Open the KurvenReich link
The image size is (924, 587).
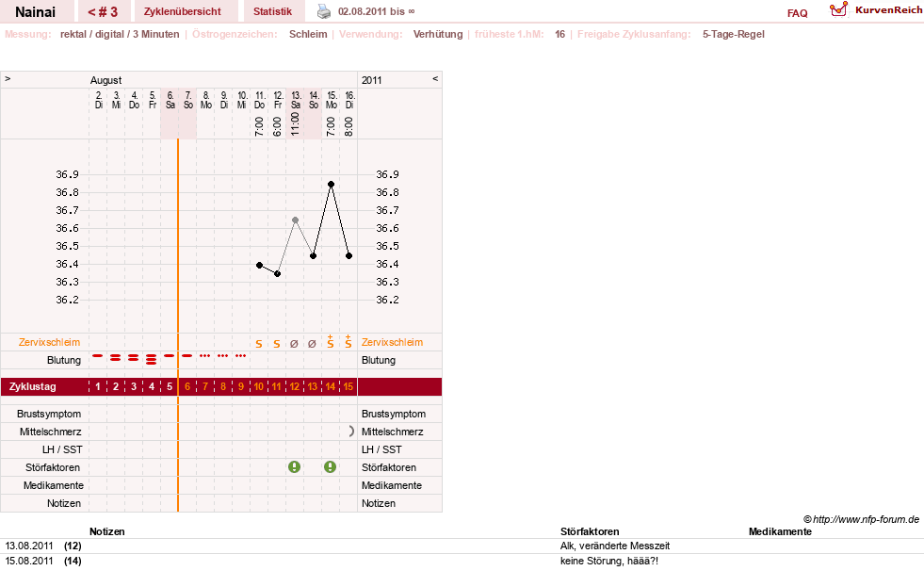pos(888,10)
